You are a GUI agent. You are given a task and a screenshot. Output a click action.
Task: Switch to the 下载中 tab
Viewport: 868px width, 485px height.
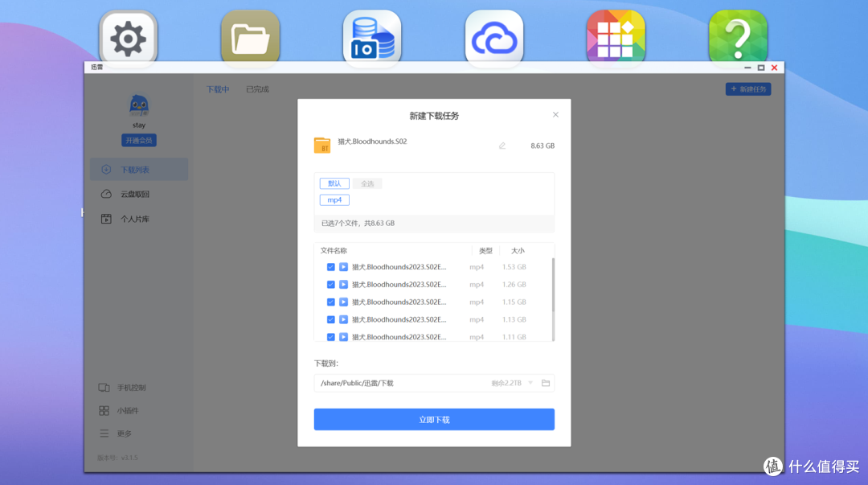[218, 89]
